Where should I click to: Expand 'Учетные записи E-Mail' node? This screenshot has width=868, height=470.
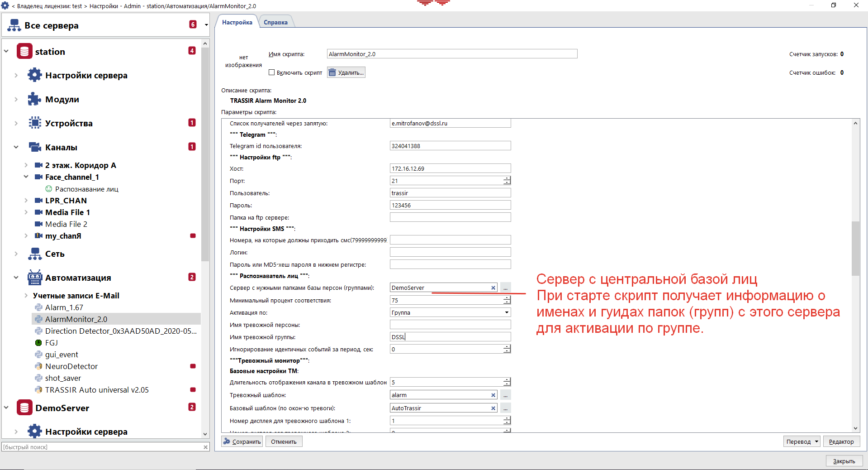(26, 296)
